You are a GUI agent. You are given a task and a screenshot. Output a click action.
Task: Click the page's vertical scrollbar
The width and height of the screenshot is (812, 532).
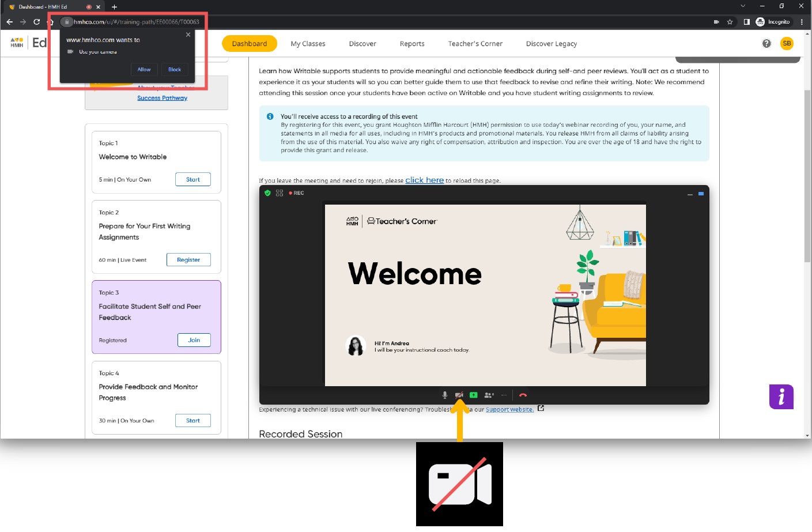(x=807, y=173)
